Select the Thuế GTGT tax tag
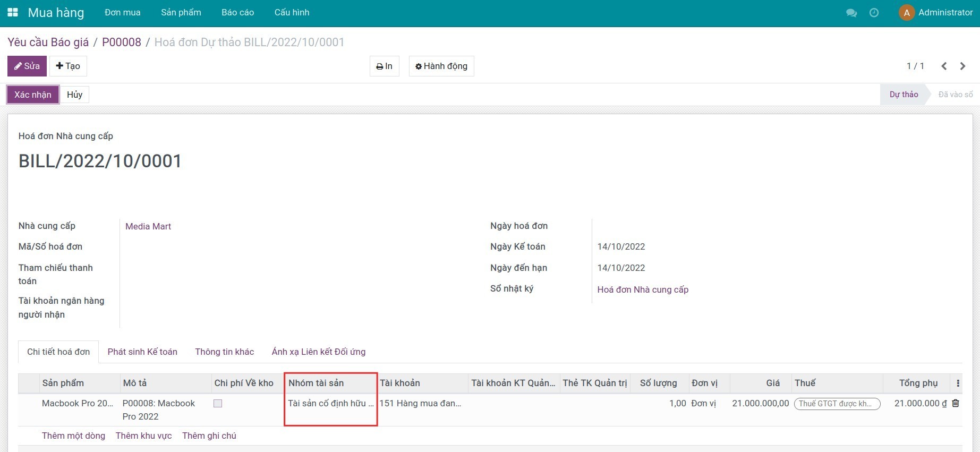This screenshot has width=980, height=452. [x=836, y=404]
